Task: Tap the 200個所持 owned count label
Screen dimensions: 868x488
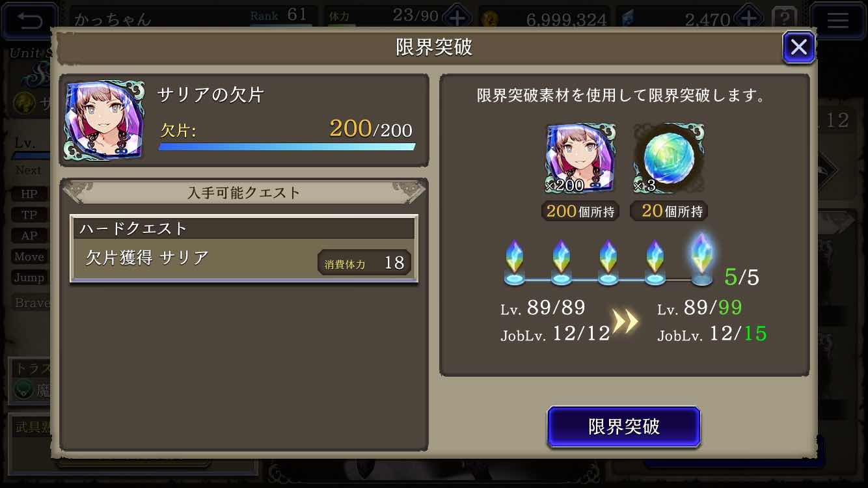Action: pyautogui.click(x=579, y=211)
